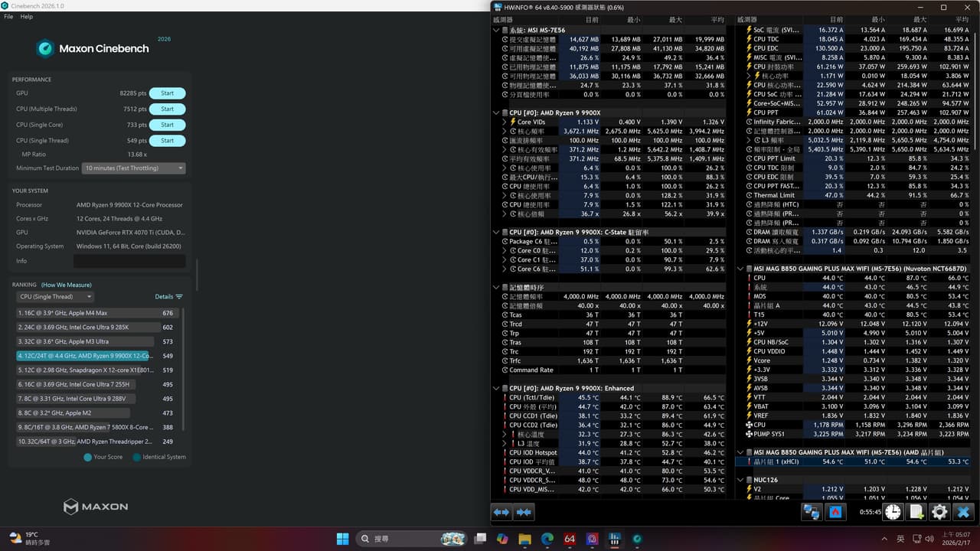Click the Info text field in Cinebench

point(129,261)
